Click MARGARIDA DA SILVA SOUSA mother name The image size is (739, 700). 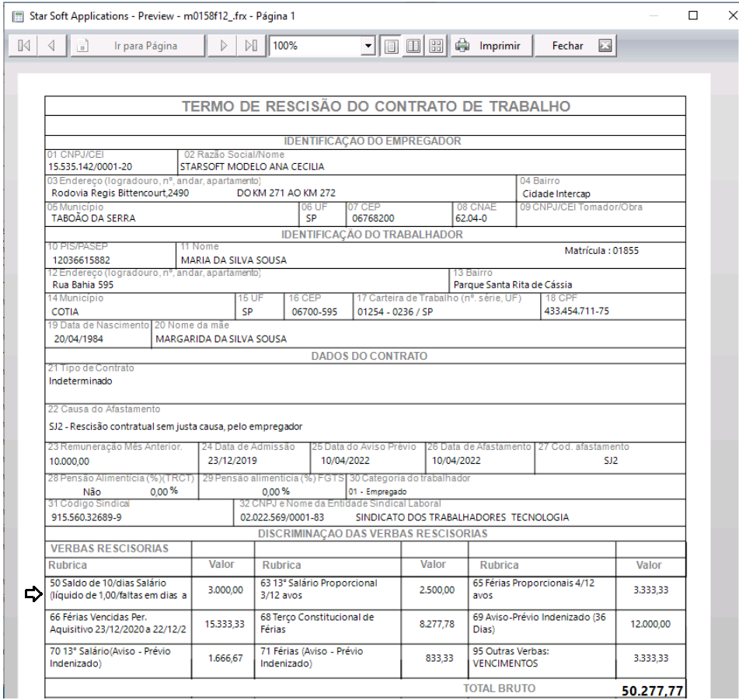click(x=221, y=340)
